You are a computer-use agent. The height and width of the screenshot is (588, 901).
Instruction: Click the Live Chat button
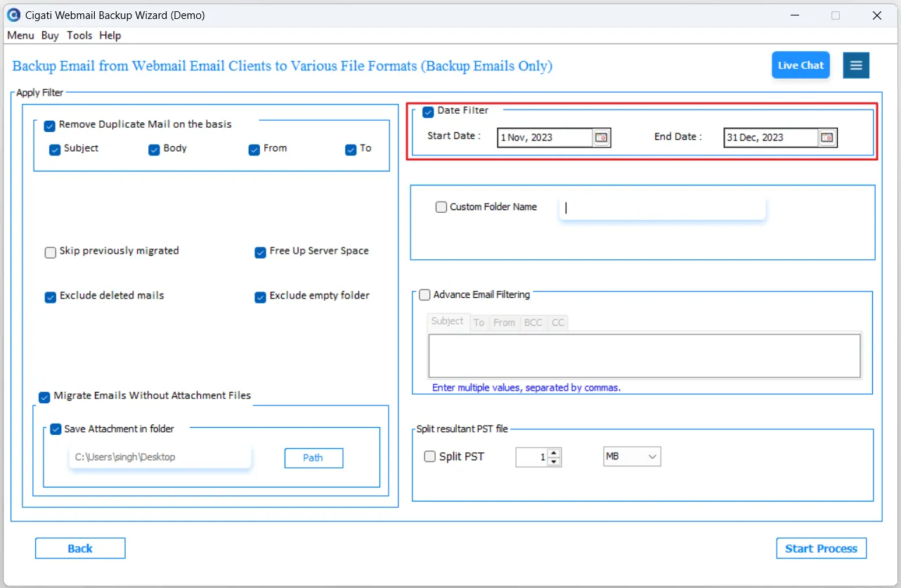point(800,65)
